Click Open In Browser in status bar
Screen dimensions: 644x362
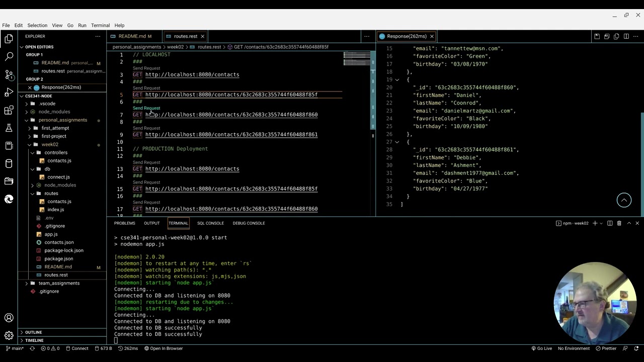pos(163,348)
